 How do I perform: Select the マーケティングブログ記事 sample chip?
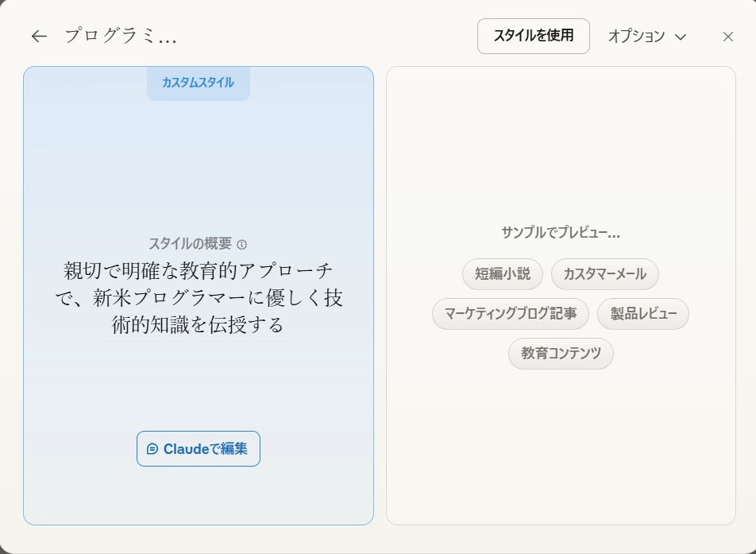click(x=510, y=314)
